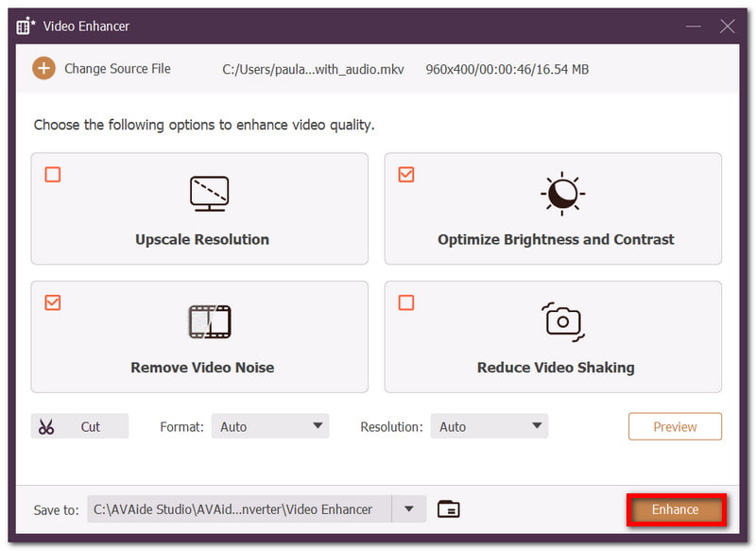756x551 pixels.
Task: Click source path C:/Users/paula...with_audio.mkv
Action: (x=313, y=69)
